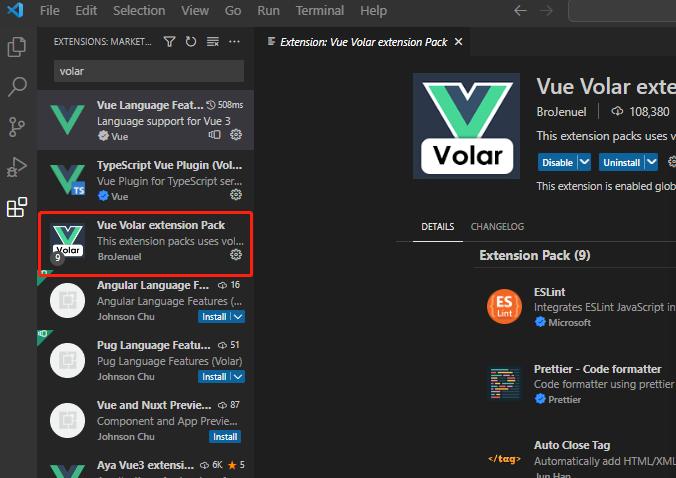Expand the Uninstall button dropdown arrow
676x478 pixels.
652,162
